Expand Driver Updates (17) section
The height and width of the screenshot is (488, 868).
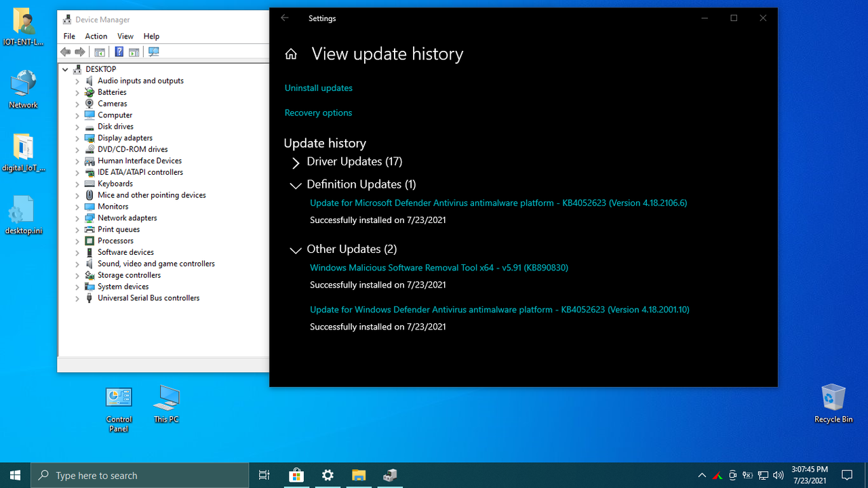(x=296, y=163)
